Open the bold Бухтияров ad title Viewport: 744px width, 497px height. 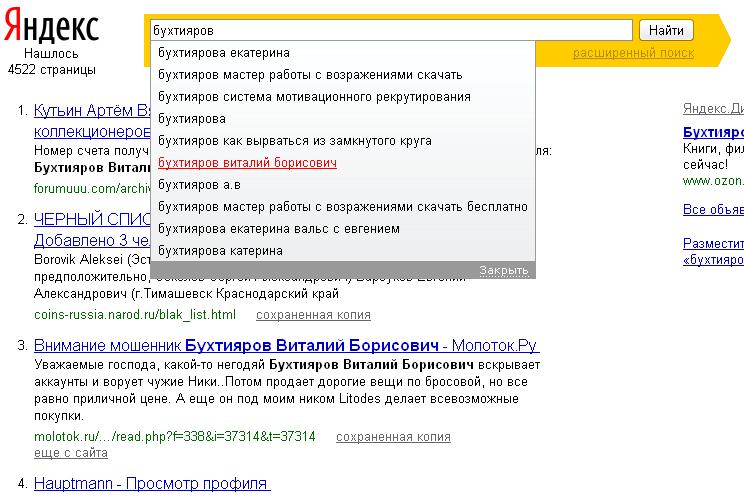713,131
